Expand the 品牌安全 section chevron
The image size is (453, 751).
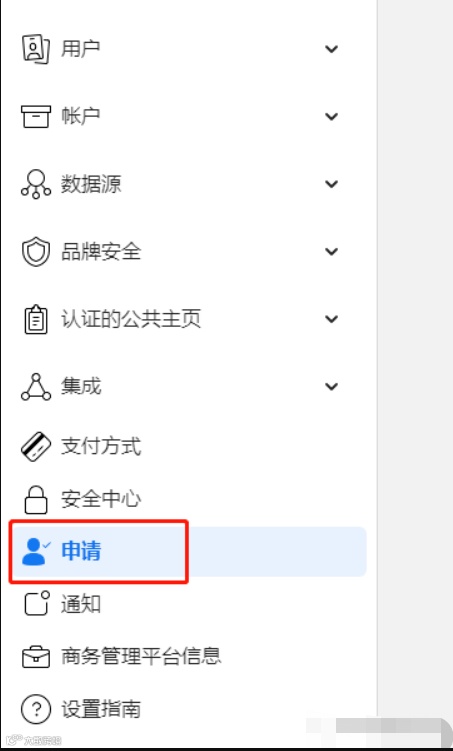(331, 251)
